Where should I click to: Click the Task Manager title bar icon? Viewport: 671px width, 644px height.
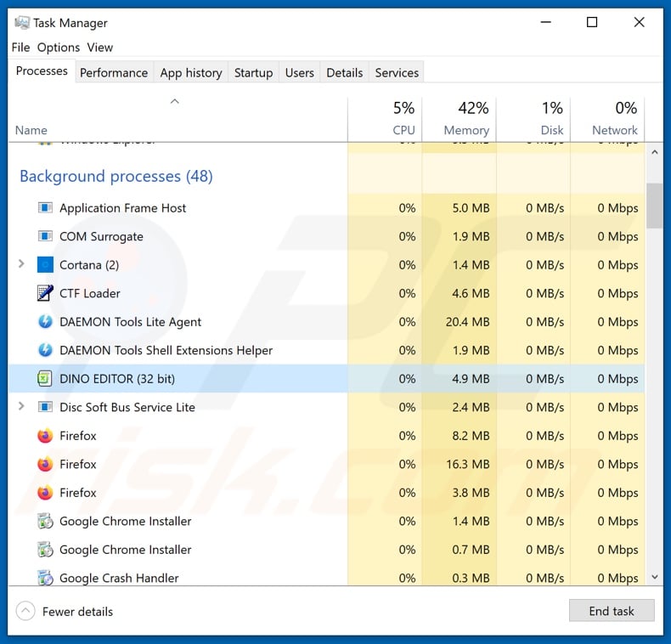(x=22, y=23)
